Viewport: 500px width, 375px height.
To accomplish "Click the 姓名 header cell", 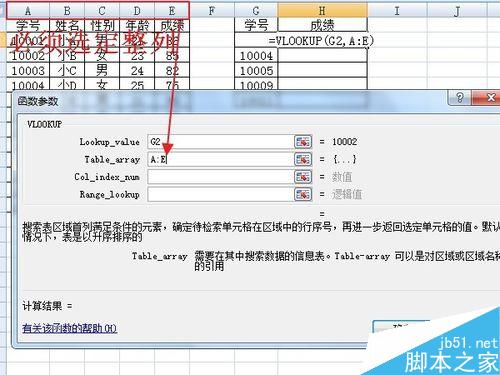I will pos(67,25).
